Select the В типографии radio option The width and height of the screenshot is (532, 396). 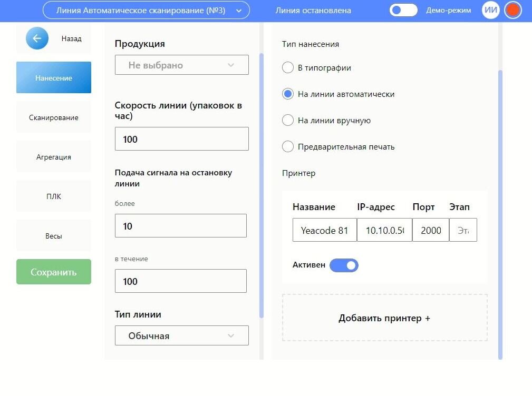coord(288,67)
